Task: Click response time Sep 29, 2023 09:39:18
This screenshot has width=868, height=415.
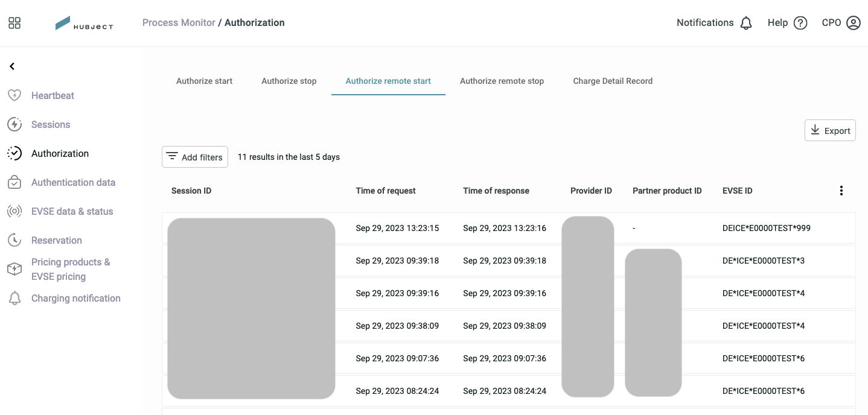Action: tap(505, 261)
